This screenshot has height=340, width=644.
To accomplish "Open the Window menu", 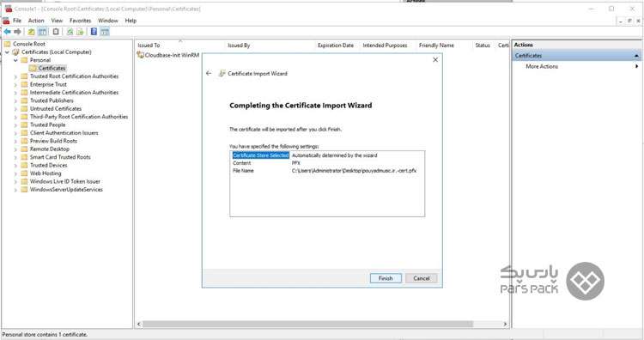I will [x=108, y=21].
